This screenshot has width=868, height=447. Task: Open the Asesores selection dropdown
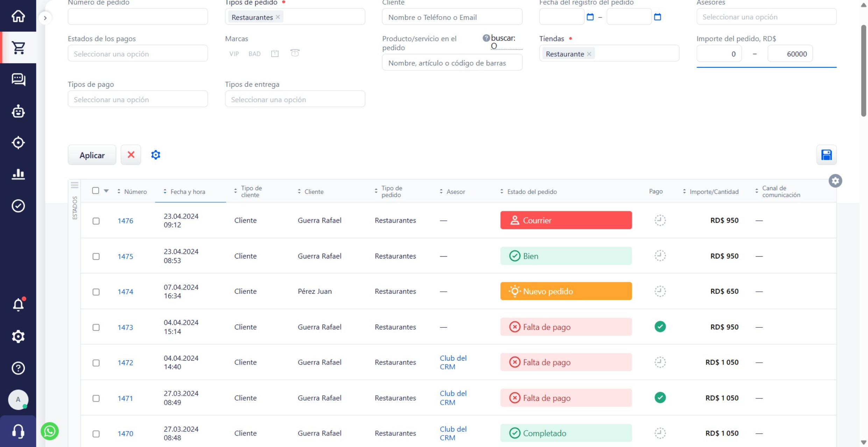pos(766,17)
